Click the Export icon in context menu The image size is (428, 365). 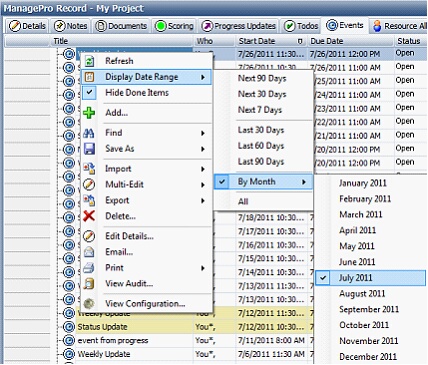89,200
